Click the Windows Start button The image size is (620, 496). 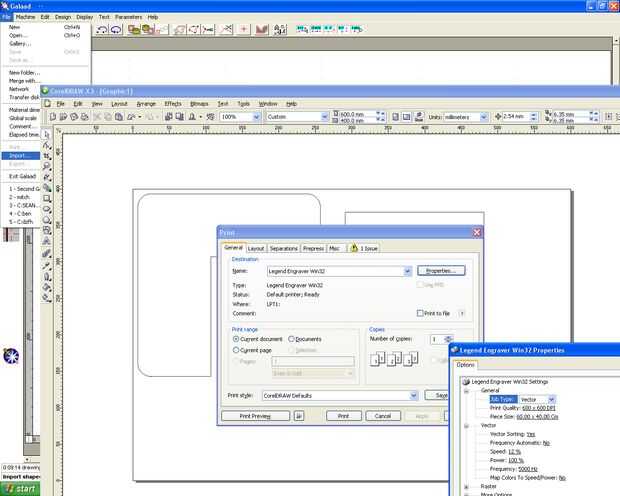tap(20, 489)
